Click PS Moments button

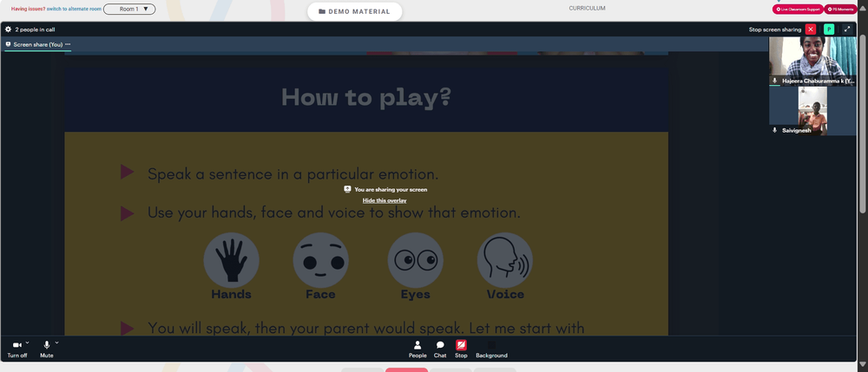tap(840, 9)
